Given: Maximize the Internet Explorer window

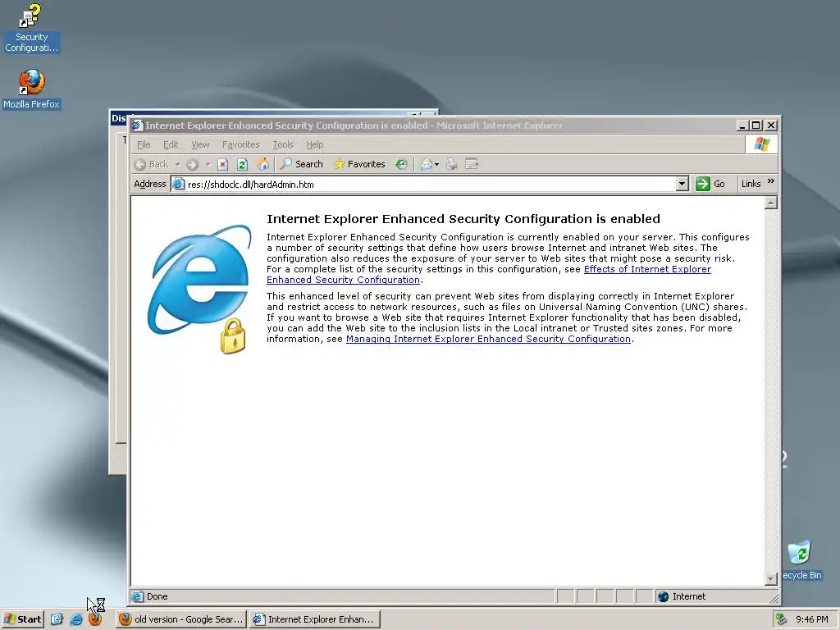Looking at the screenshot, I should coord(756,126).
